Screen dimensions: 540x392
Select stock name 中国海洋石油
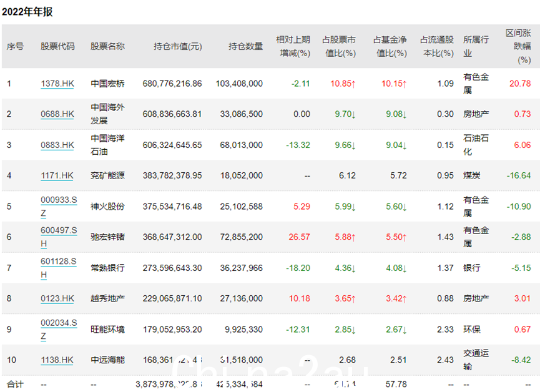point(107,145)
